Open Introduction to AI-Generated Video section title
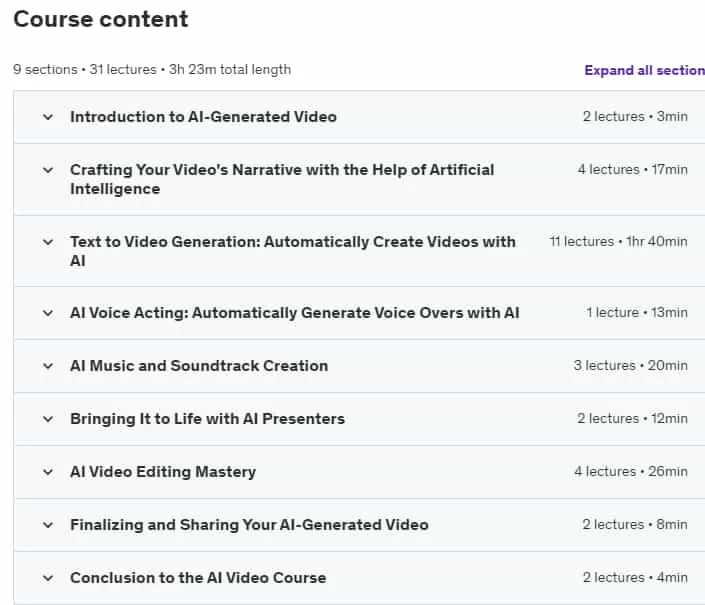The width and height of the screenshot is (705, 605). [203, 117]
